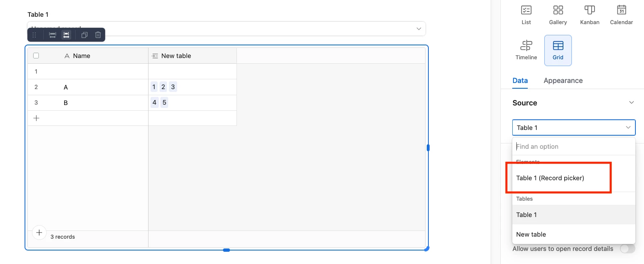This screenshot has height=264, width=644.
Task: Choose the Kanban view type
Action: 590,15
